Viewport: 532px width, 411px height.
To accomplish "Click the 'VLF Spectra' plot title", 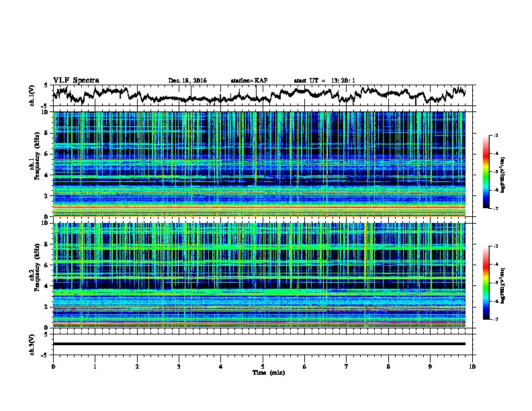I will tap(76, 81).
